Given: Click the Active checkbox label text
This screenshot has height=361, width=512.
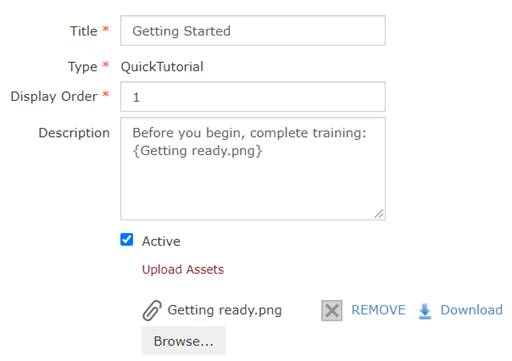Looking at the screenshot, I should tap(161, 241).
